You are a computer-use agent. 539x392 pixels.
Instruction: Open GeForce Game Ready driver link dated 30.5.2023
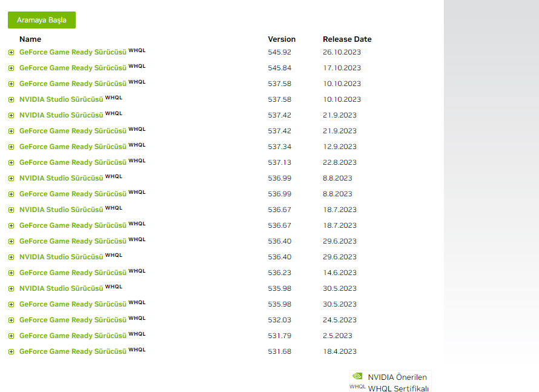click(73, 304)
